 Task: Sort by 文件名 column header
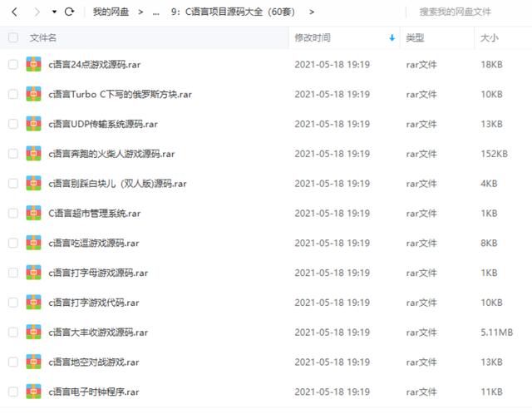click(x=42, y=37)
